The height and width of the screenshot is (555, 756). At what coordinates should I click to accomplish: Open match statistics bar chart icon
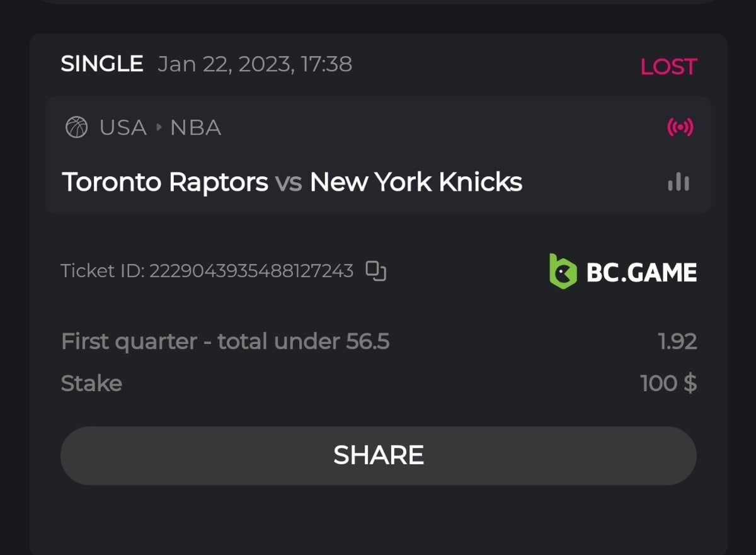pyautogui.click(x=679, y=183)
